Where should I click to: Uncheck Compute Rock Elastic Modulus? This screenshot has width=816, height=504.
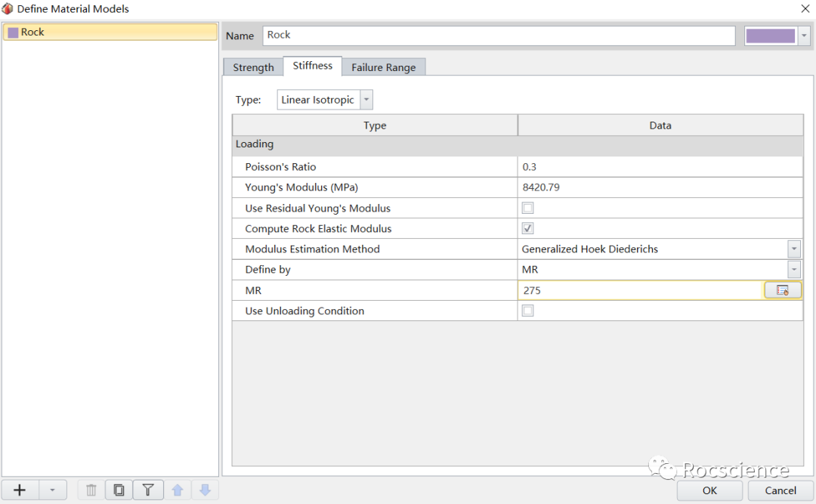(x=528, y=228)
